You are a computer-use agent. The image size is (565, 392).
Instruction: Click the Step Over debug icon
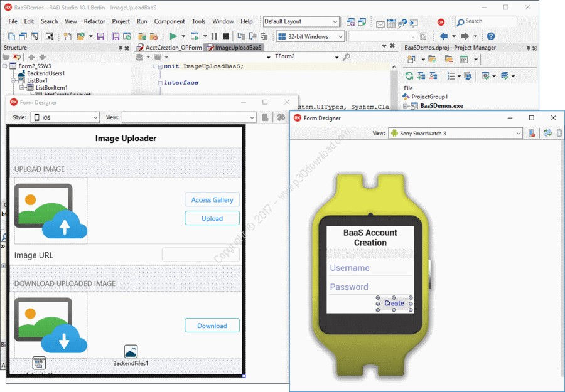click(x=253, y=36)
